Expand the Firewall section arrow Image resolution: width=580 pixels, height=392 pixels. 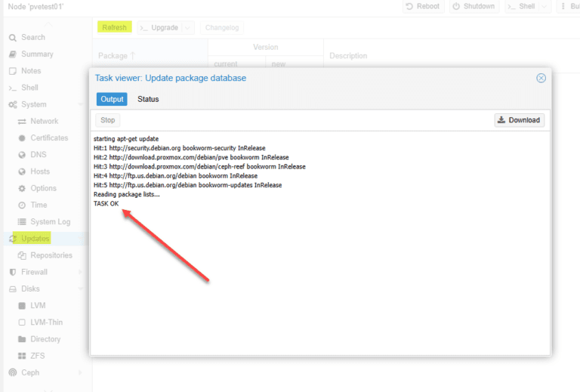point(80,272)
